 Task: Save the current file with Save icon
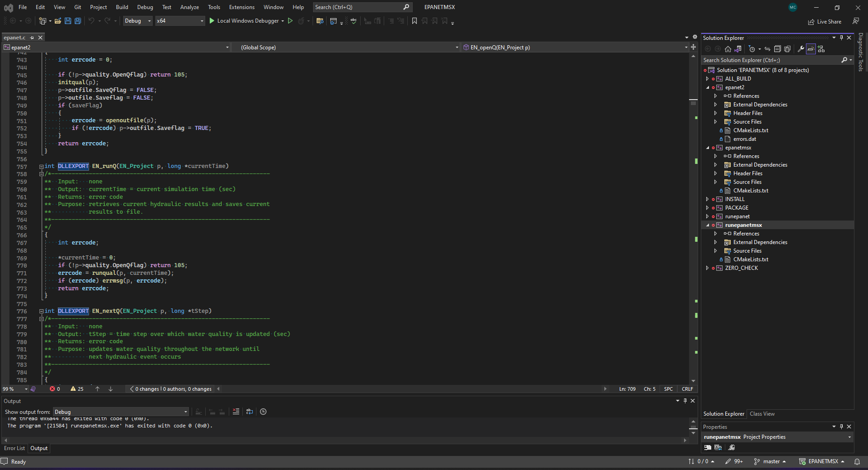[68, 21]
